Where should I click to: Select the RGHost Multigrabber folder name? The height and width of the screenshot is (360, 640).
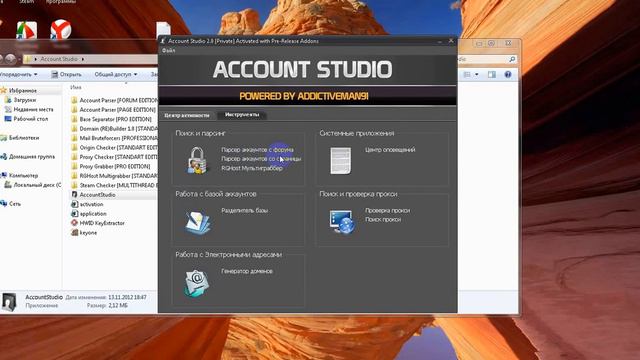tap(118, 176)
